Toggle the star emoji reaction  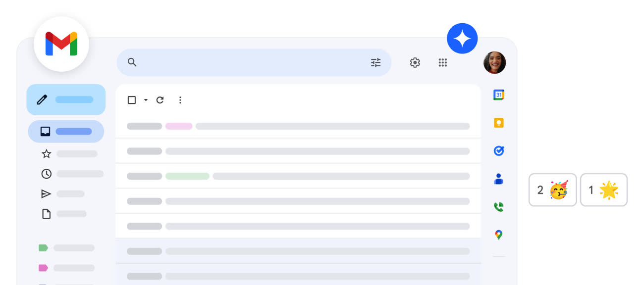point(604,190)
